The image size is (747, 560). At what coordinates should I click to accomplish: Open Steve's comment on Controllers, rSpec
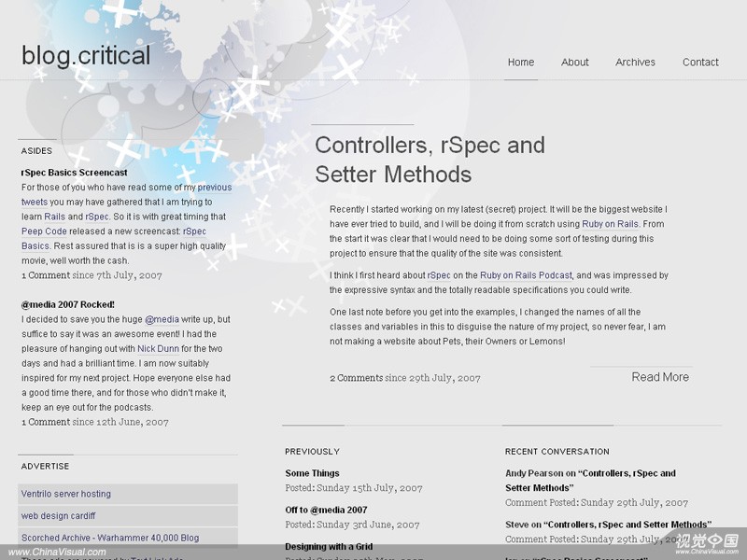coord(609,525)
